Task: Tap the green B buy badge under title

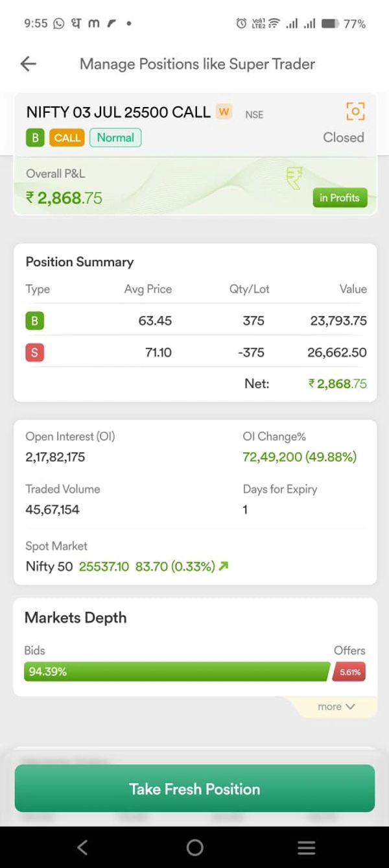Action: (35, 138)
